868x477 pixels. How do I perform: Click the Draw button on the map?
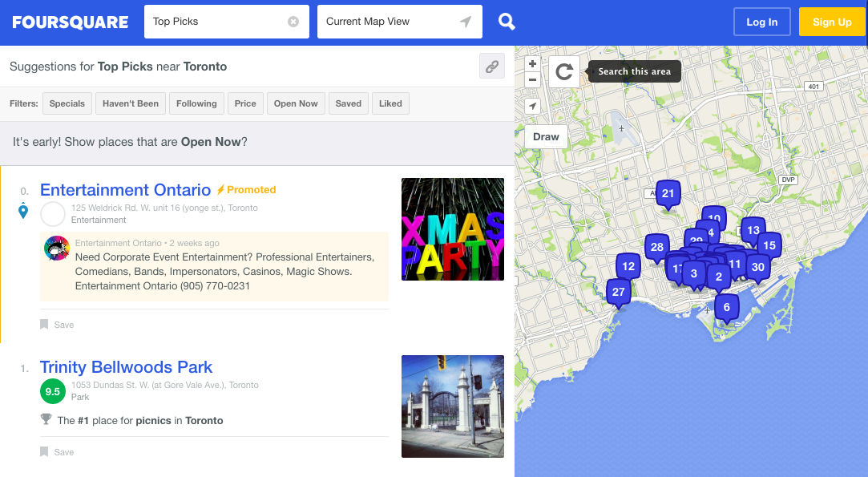(546, 137)
